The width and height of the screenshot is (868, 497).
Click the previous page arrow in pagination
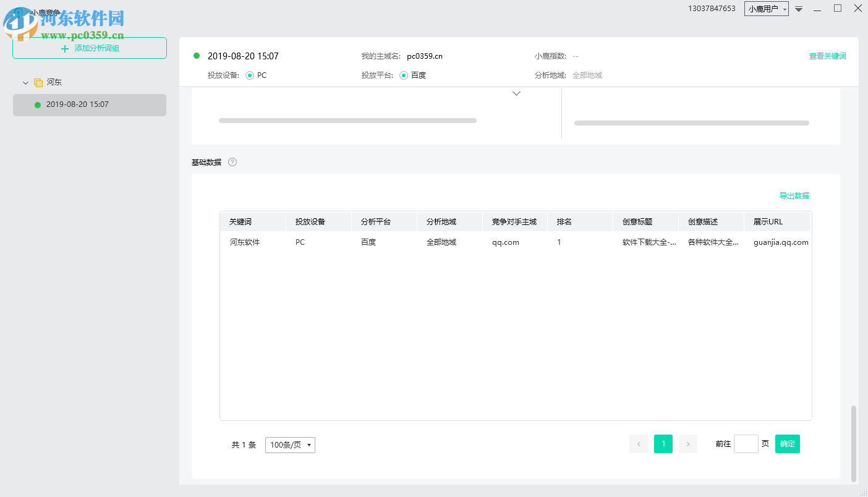pyautogui.click(x=639, y=444)
